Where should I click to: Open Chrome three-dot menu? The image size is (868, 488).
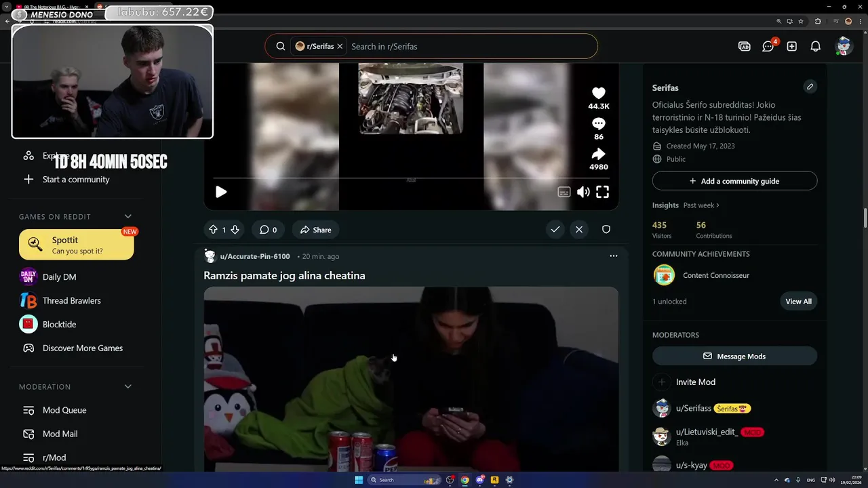860,21
